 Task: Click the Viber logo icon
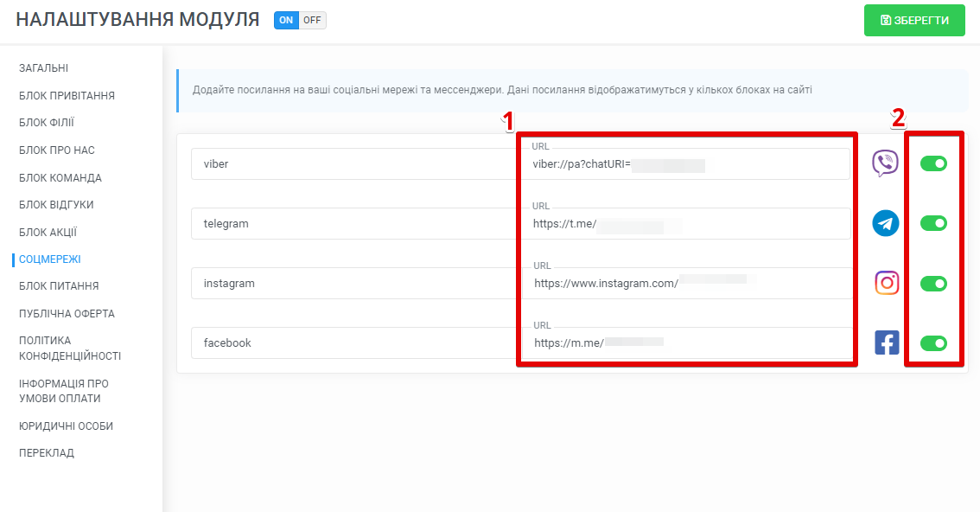click(x=885, y=163)
